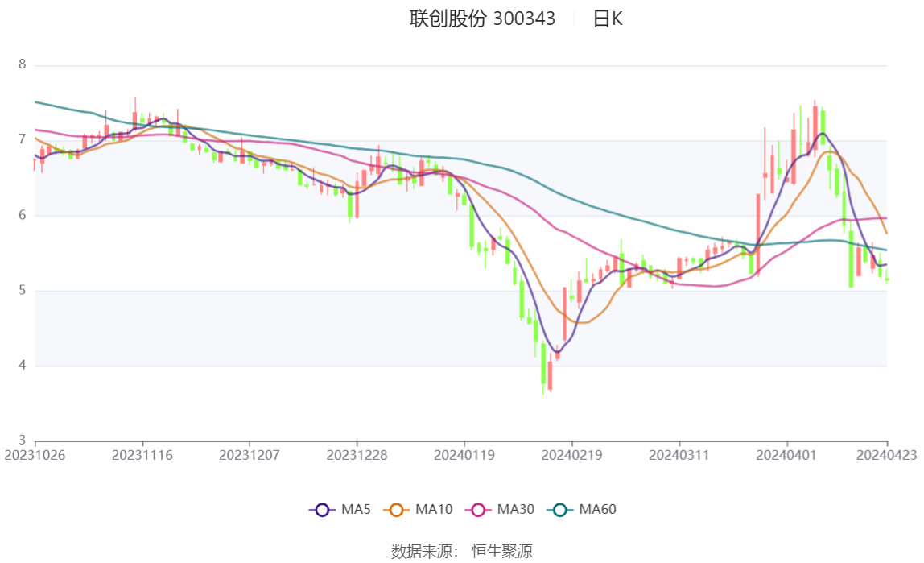The height and width of the screenshot is (563, 924).
Task: Hide the MA10 line using its legend text
Action: point(434,510)
